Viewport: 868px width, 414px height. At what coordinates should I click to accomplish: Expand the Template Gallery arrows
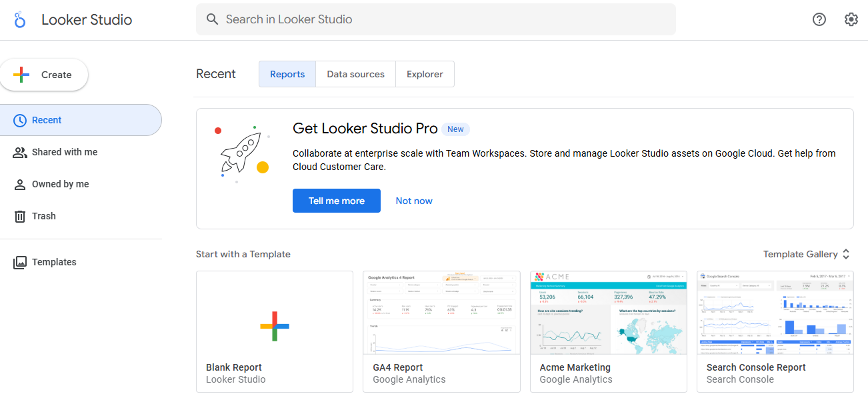point(846,254)
